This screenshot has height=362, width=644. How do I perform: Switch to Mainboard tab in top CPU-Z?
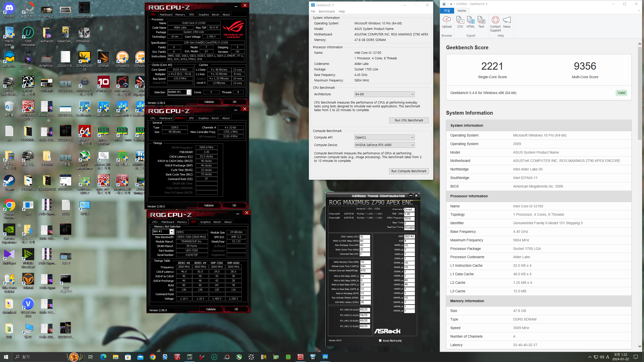coord(166,15)
